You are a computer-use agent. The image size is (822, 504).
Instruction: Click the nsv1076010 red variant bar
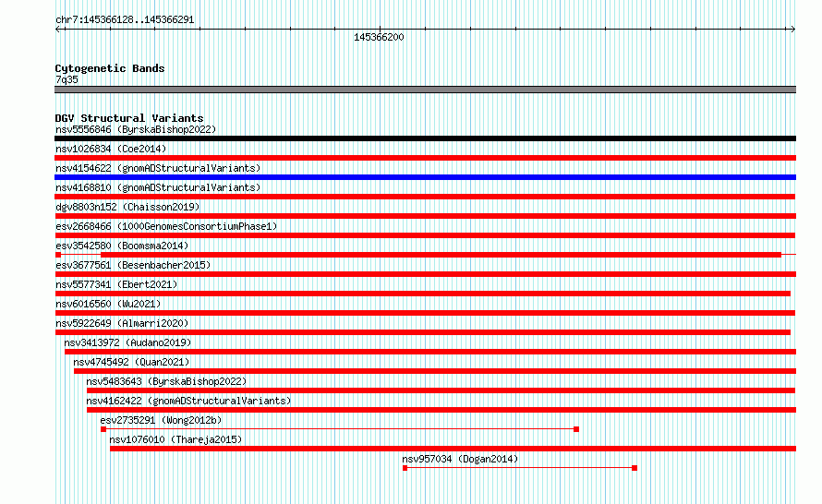coord(453,449)
